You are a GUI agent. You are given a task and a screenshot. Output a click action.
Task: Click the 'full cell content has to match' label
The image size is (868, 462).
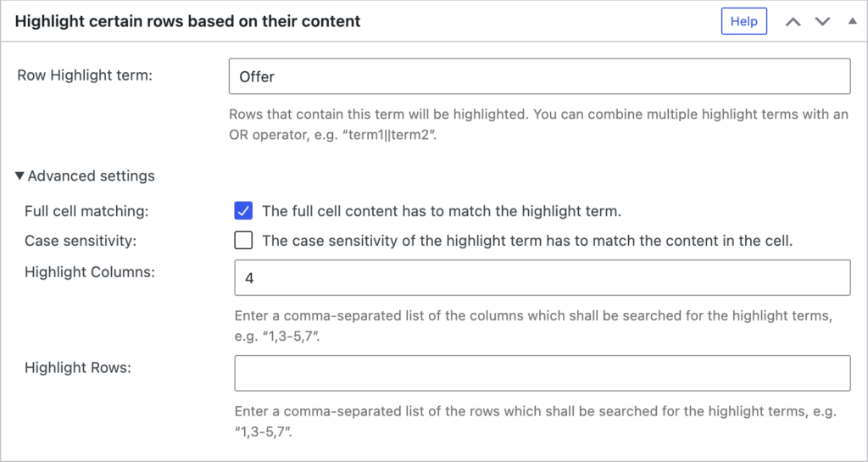click(442, 210)
